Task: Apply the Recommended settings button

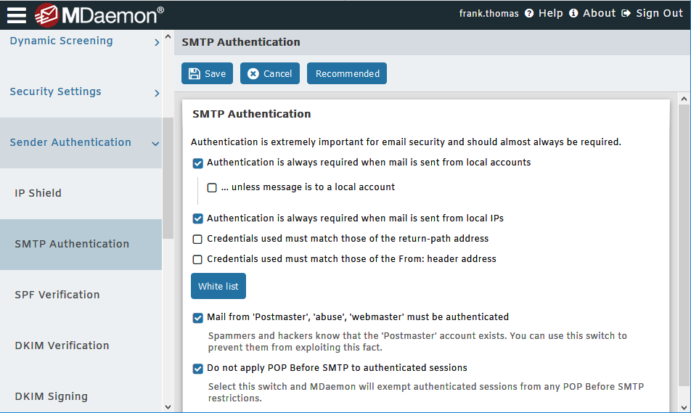Action: coord(347,73)
